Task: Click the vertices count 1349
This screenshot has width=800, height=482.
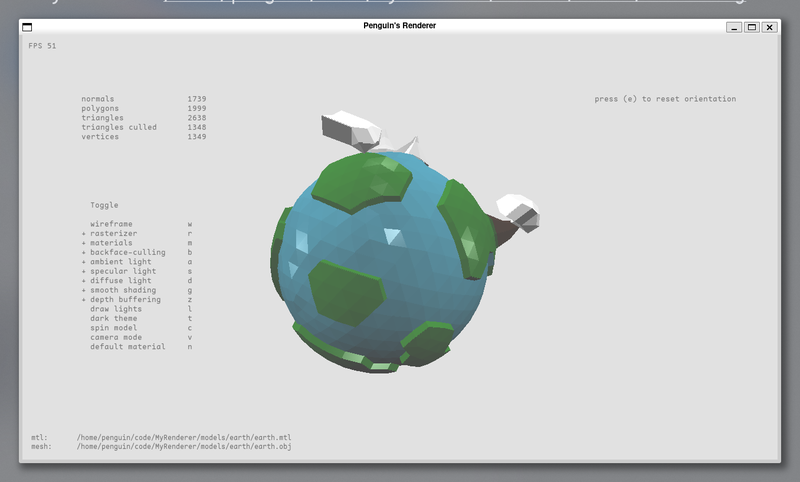Action: tap(197, 137)
